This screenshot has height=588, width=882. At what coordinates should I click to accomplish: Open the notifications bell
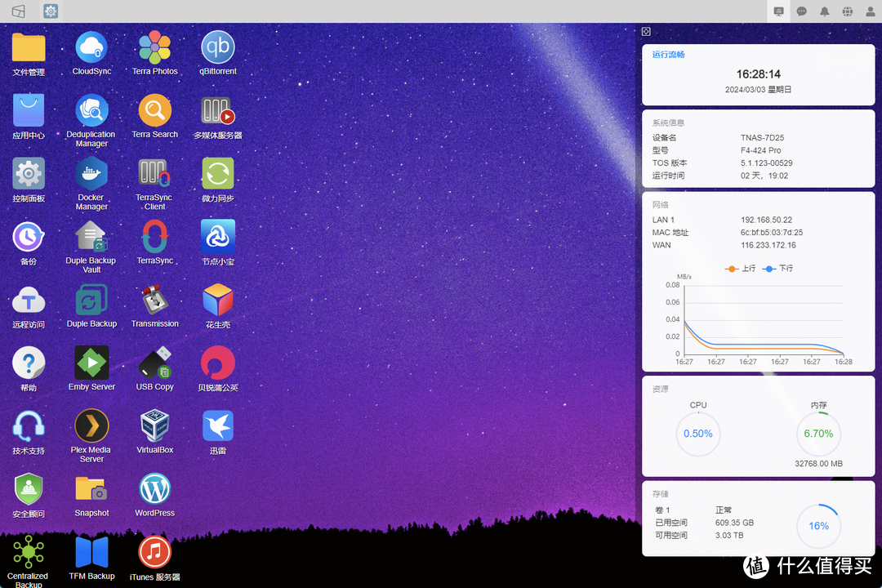click(825, 11)
